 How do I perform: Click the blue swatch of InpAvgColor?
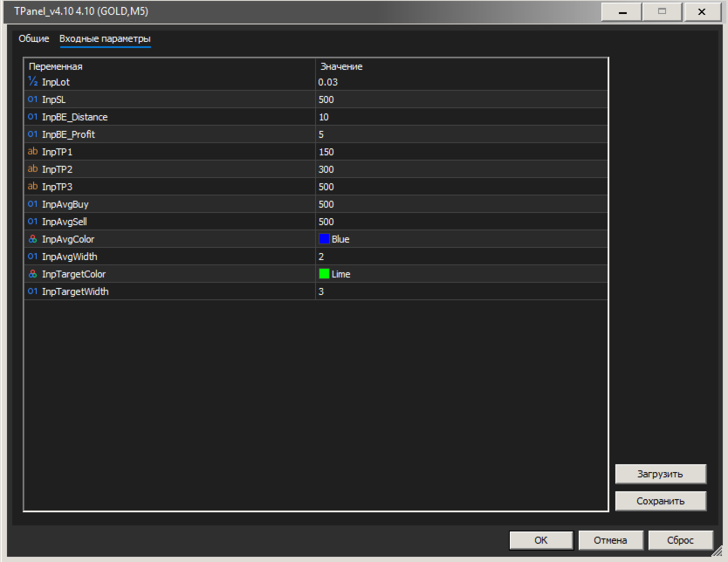pyautogui.click(x=324, y=239)
